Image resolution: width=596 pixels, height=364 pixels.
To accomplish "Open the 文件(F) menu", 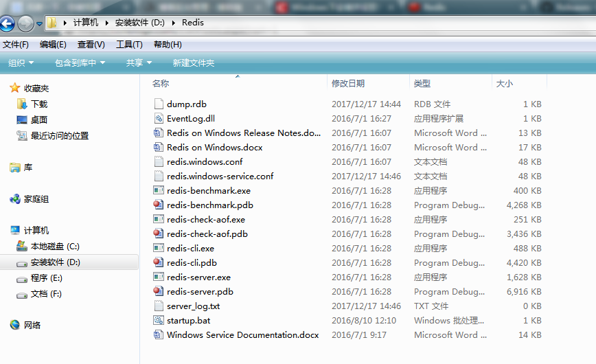I will [x=16, y=45].
